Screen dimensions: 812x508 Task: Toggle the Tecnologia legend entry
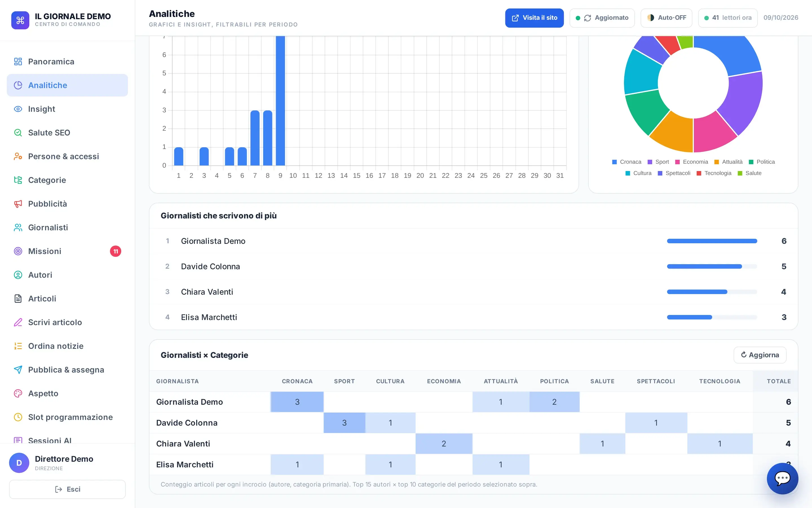coord(714,173)
